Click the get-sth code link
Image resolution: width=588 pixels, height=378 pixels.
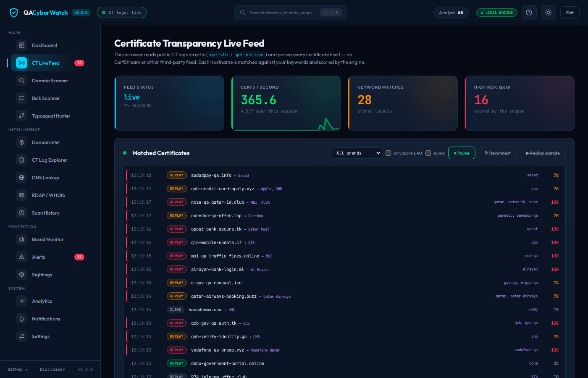(x=219, y=55)
